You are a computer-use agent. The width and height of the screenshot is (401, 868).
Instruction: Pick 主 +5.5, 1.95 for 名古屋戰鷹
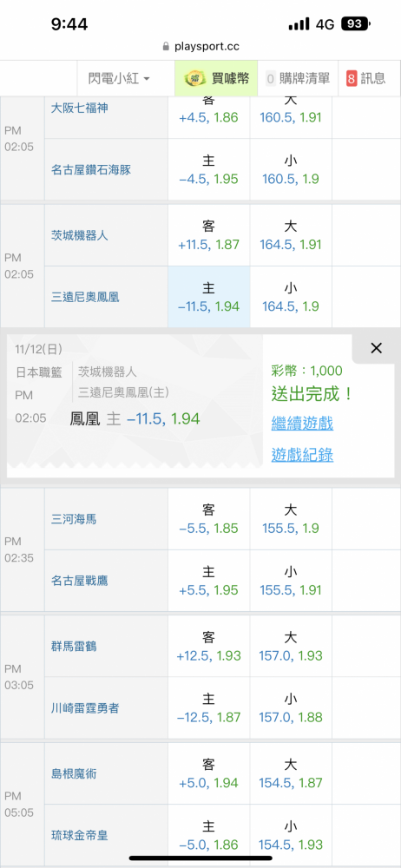209,581
